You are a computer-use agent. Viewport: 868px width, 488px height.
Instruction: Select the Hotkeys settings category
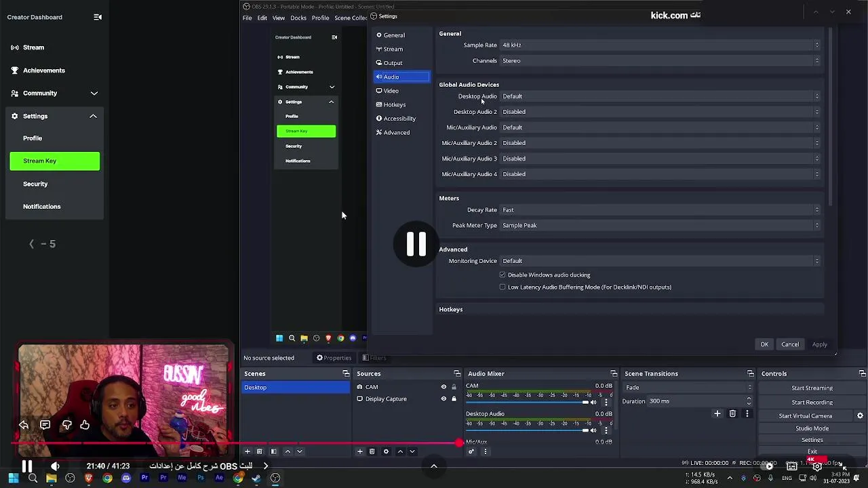(401, 105)
